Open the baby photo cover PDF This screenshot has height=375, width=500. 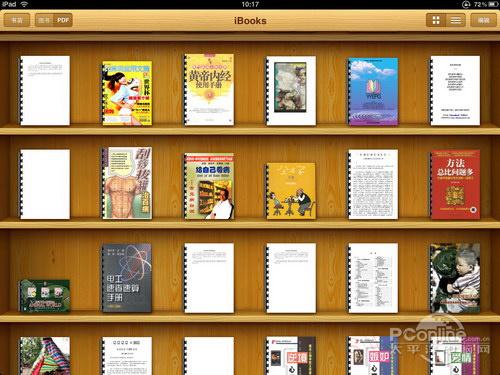click(455, 278)
